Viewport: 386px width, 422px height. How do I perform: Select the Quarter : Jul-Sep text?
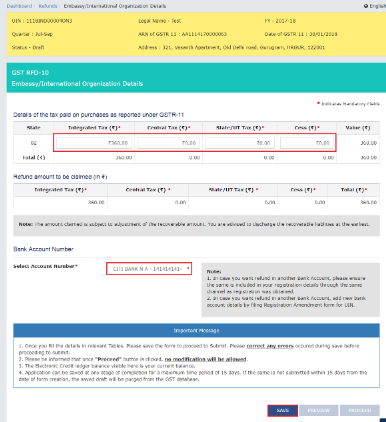[x=32, y=34]
